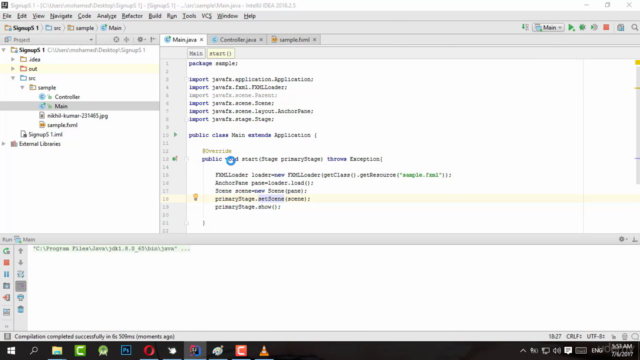Click the 18:27 cursor position indicator
The height and width of the screenshot is (360, 640).
[555, 336]
